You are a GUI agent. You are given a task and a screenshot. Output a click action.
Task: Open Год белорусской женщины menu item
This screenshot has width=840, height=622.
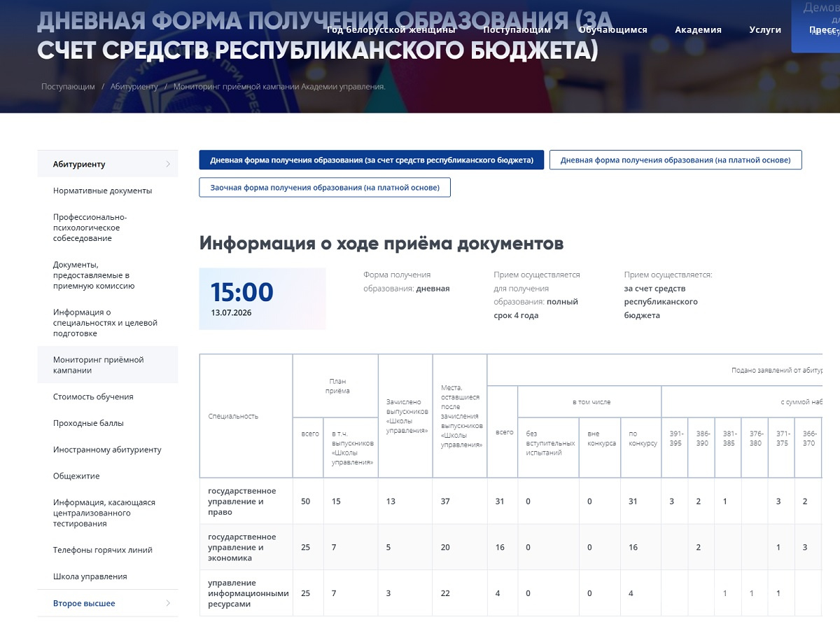(x=391, y=29)
